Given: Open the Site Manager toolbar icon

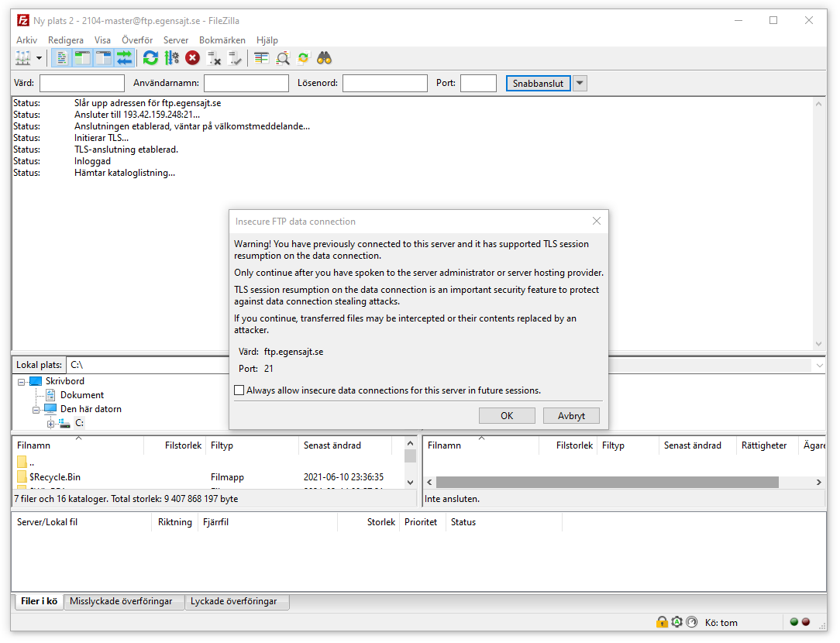Looking at the screenshot, I should (x=23, y=58).
